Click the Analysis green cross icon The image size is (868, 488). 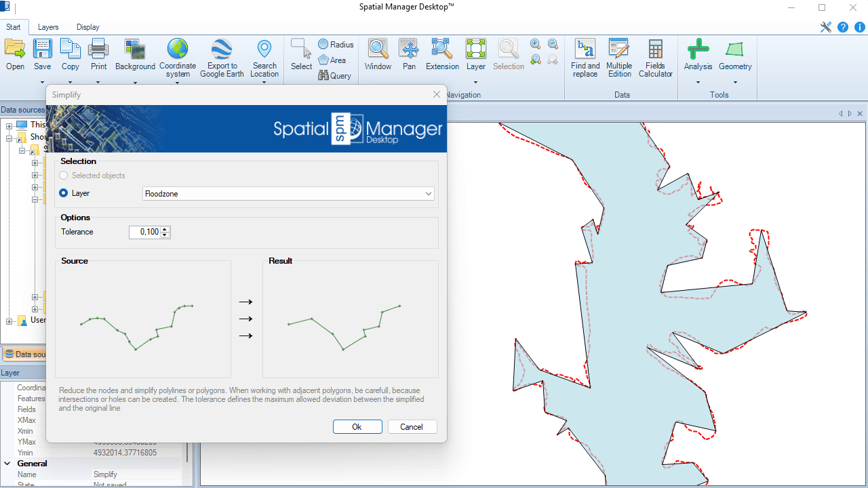click(x=698, y=49)
